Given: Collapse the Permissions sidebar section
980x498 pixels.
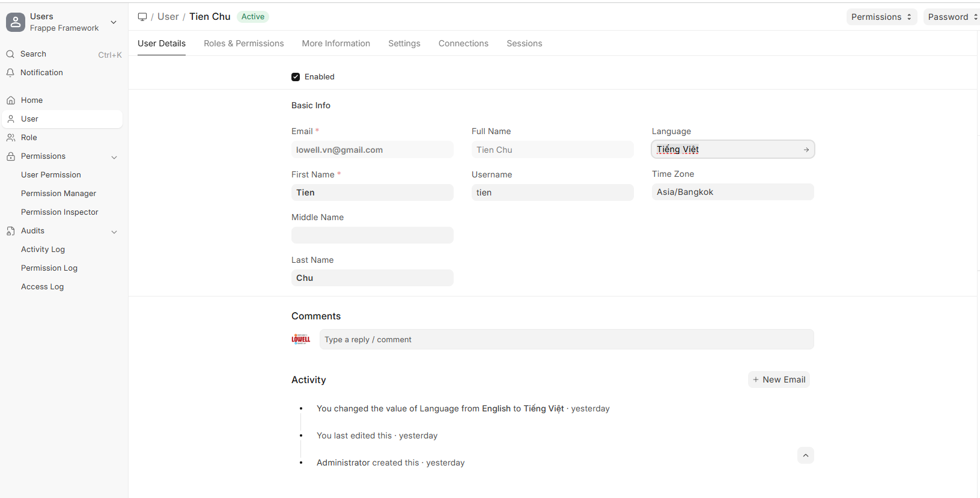Looking at the screenshot, I should point(114,157).
